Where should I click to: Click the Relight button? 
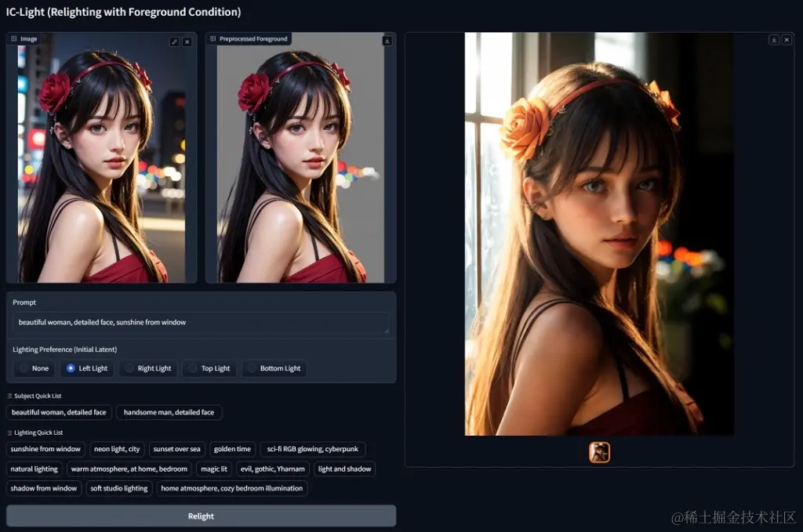coord(201,516)
